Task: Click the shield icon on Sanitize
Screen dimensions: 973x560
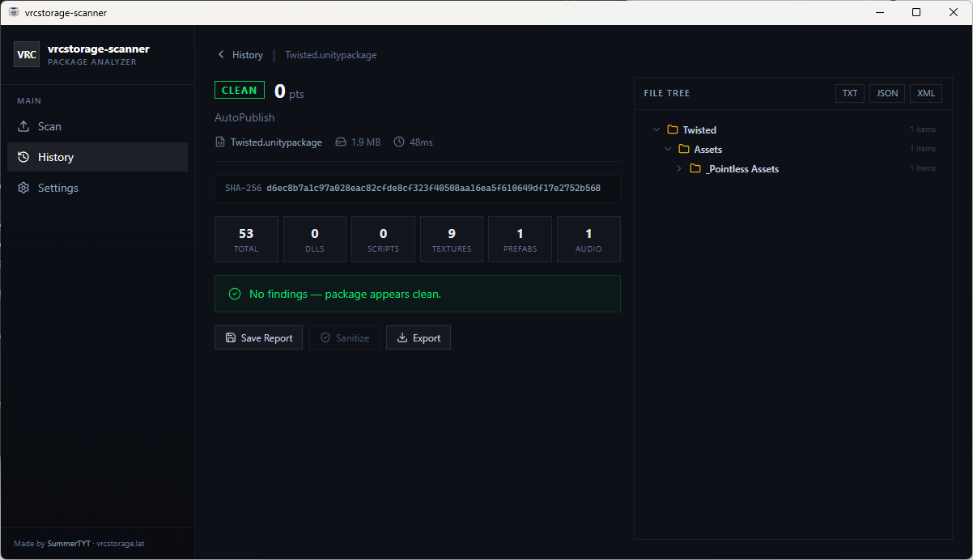Action: (325, 338)
